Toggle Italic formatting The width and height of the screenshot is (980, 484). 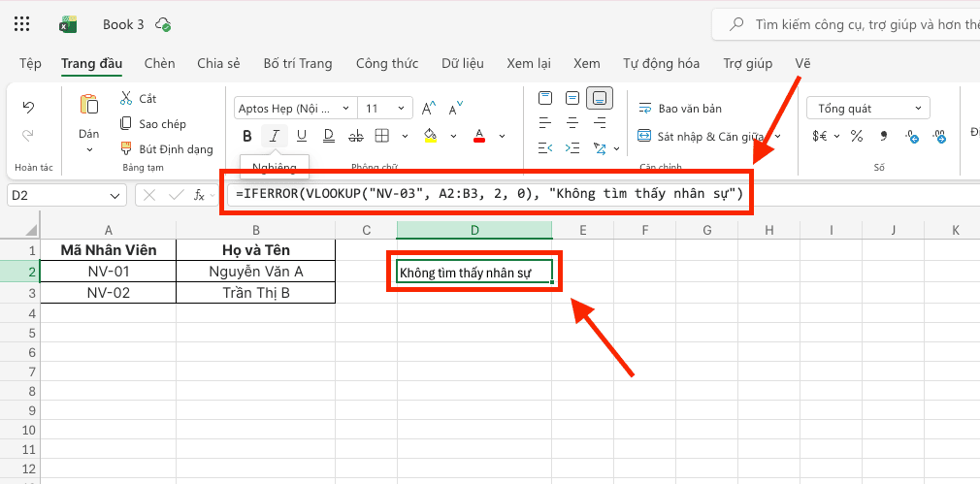pyautogui.click(x=275, y=136)
